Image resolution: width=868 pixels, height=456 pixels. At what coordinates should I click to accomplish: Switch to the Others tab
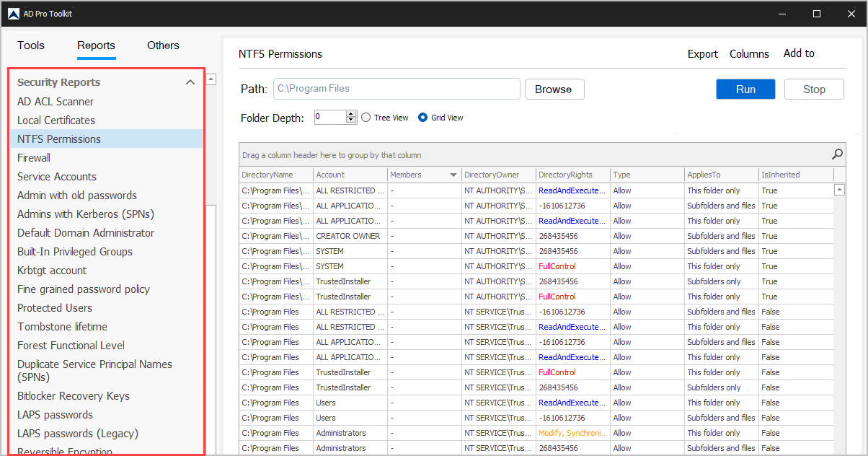coord(162,45)
